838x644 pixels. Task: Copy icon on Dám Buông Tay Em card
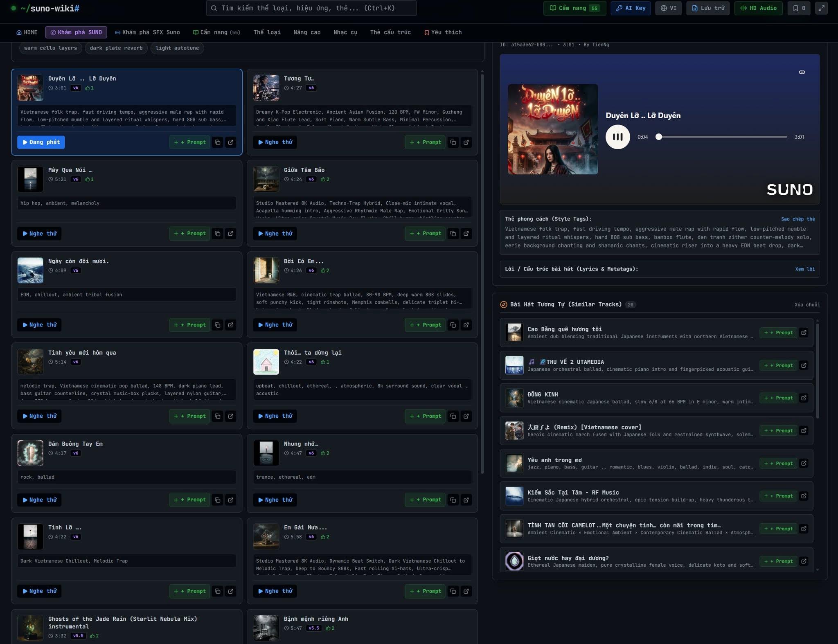pos(218,500)
